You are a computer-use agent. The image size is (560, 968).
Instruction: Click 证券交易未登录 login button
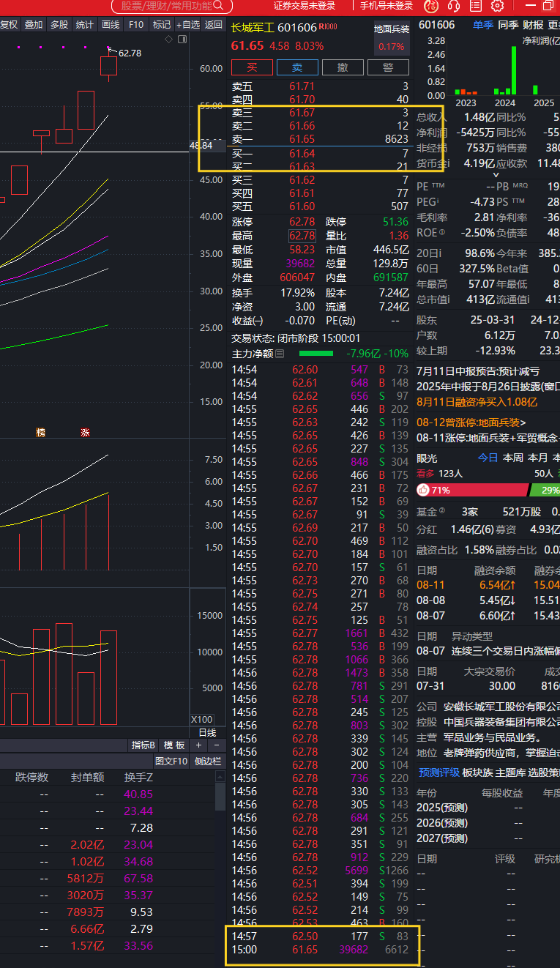tap(305, 6)
